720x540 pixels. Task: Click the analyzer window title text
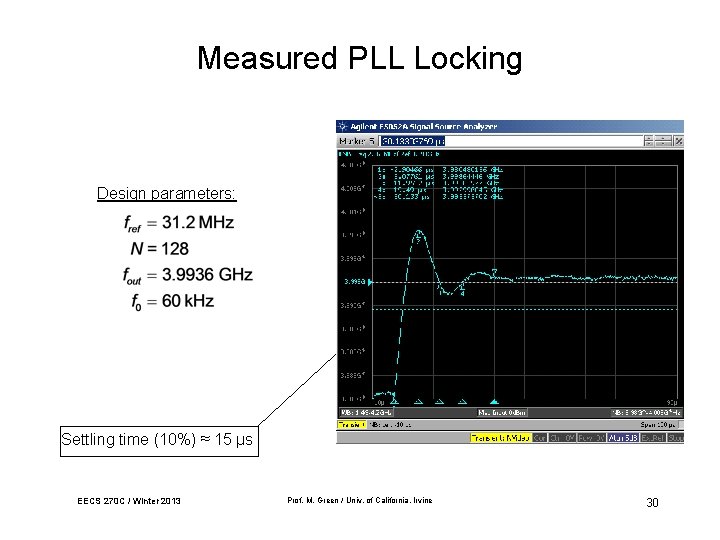[x=423, y=126]
